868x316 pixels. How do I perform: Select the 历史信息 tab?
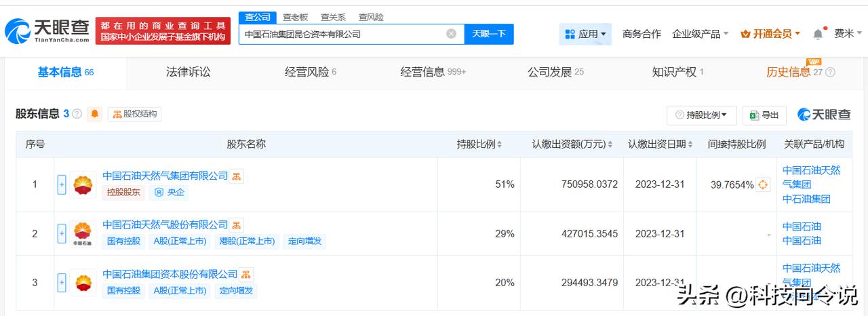(x=794, y=72)
